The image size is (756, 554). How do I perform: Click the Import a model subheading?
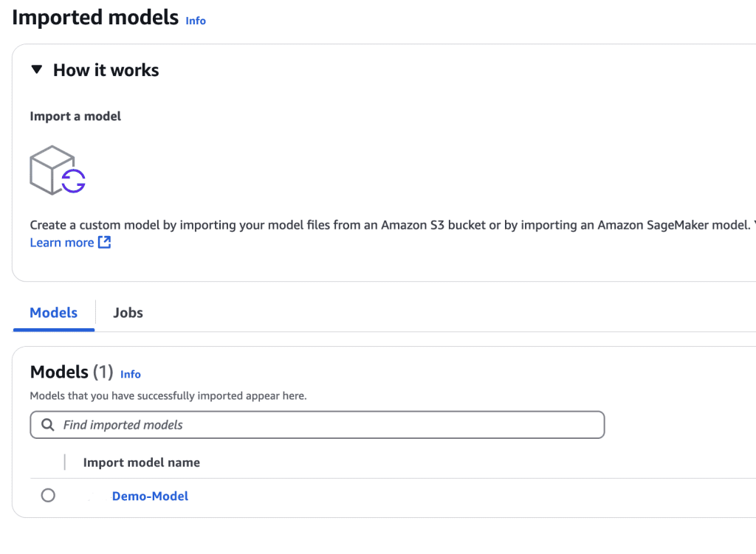(x=75, y=117)
